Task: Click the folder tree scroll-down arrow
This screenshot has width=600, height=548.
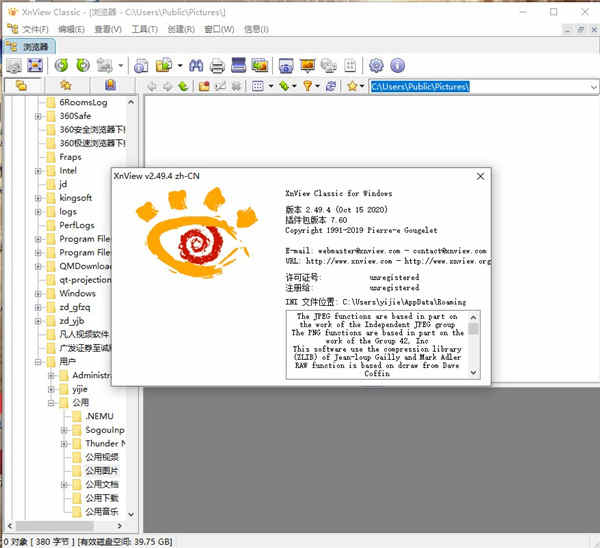Action: pos(131,515)
